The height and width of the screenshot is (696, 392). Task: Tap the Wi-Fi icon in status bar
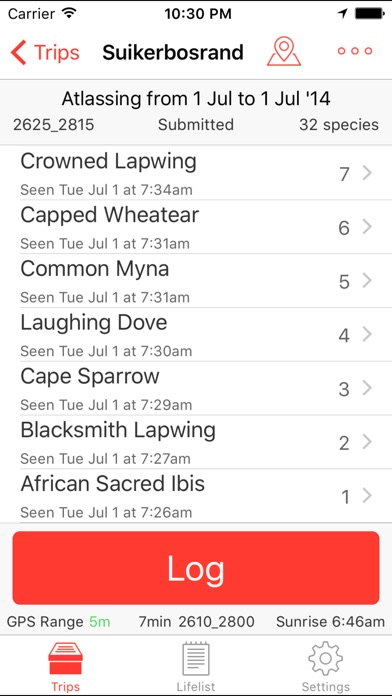click(x=69, y=13)
